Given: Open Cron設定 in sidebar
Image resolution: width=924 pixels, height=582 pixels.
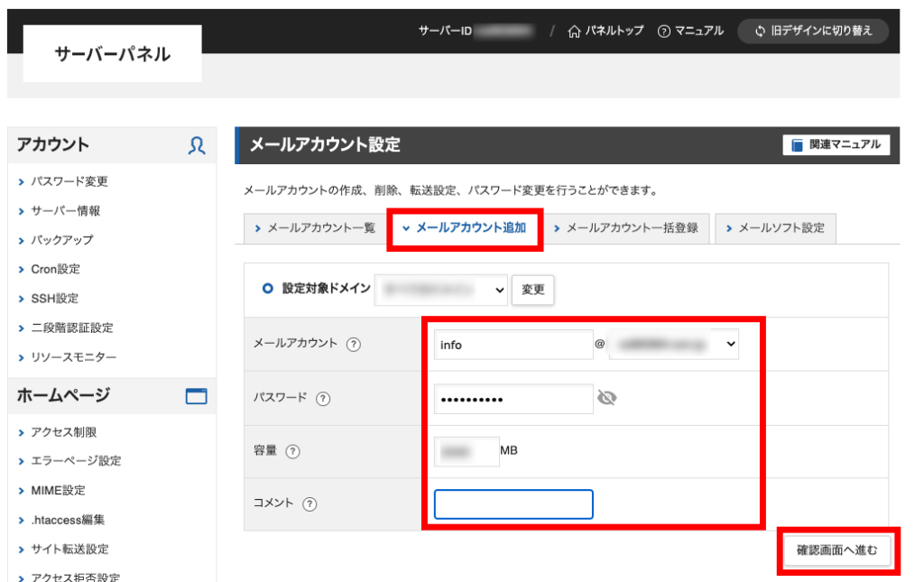Looking at the screenshot, I should tap(55, 269).
